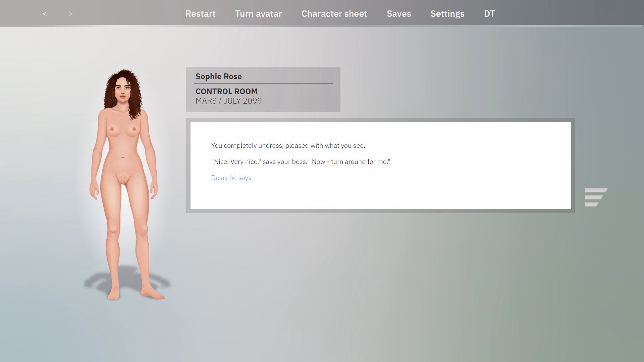Image resolution: width=644 pixels, height=362 pixels.
Task: Click the boss's quoted dialogue line
Action: tap(300, 162)
